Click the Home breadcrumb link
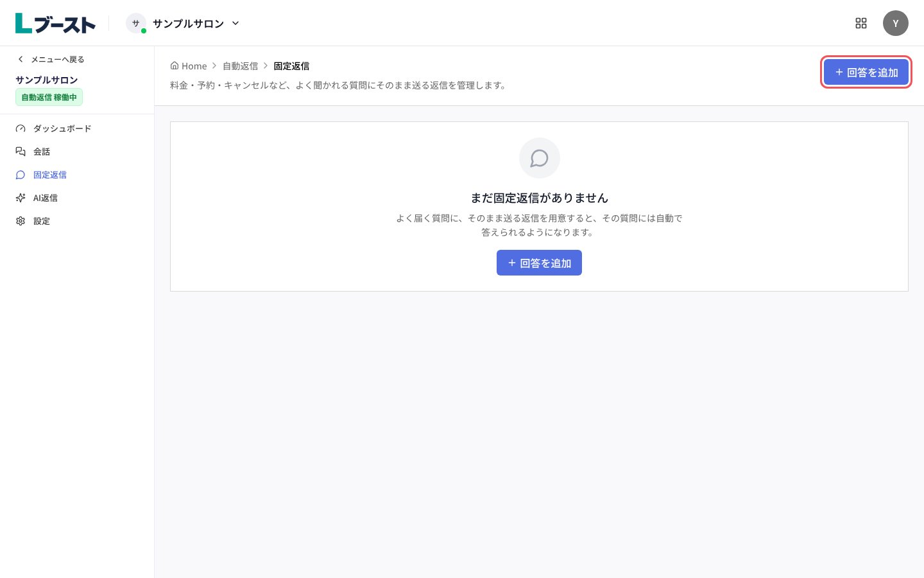This screenshot has width=924, height=578. point(189,66)
